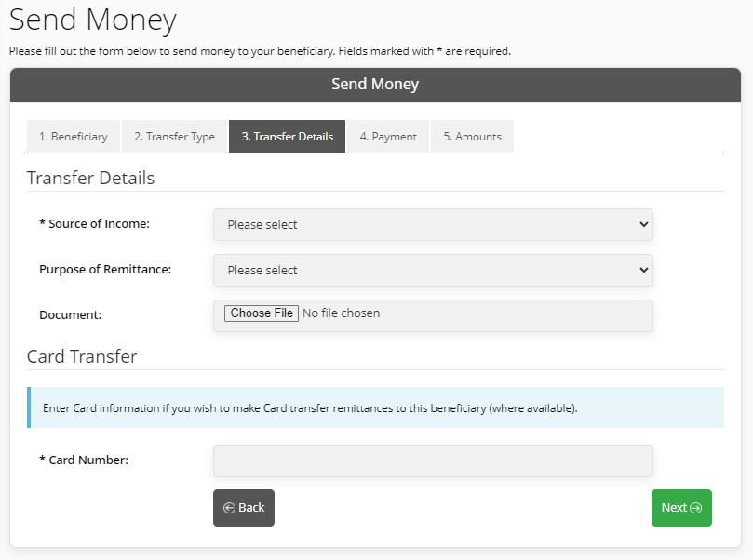Click the Choose File button

coord(262,313)
